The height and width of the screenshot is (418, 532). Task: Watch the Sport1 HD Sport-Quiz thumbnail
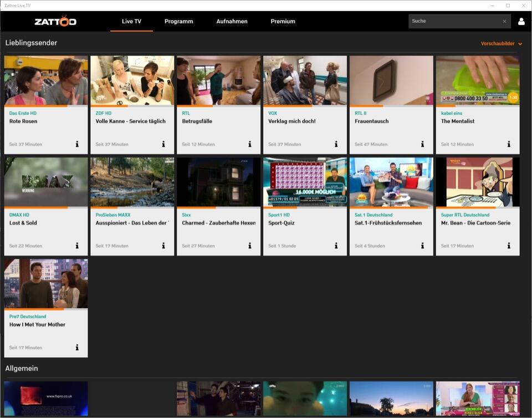305,182
